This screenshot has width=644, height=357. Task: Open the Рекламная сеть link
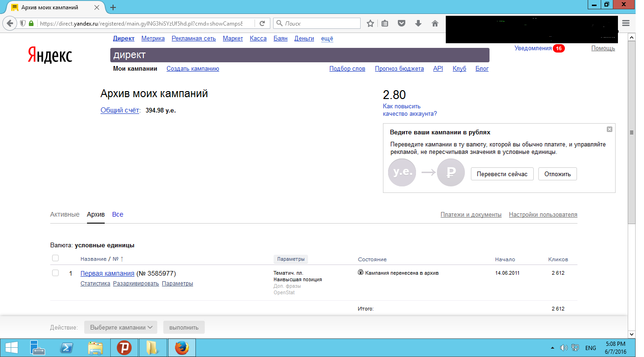(x=194, y=39)
